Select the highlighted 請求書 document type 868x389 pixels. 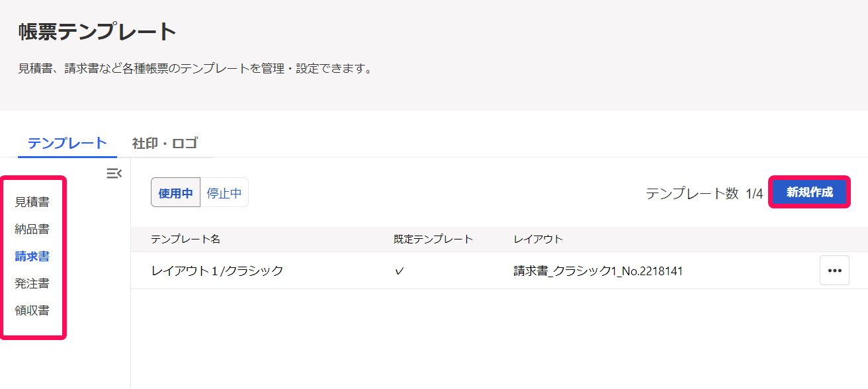pyautogui.click(x=32, y=256)
